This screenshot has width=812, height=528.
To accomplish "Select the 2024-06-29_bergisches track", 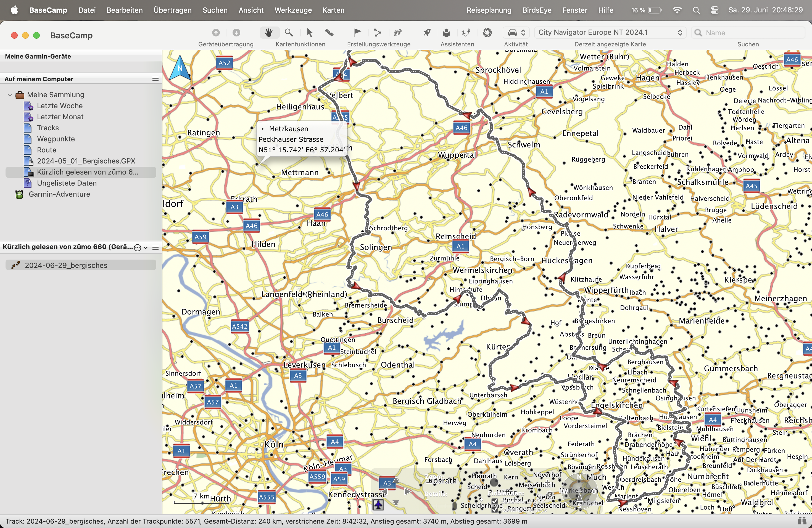I will pyautogui.click(x=81, y=265).
